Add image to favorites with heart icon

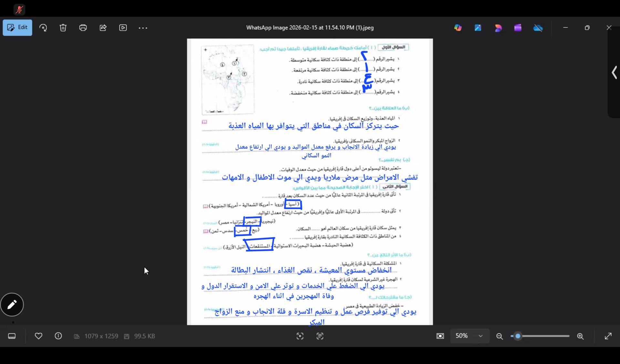click(x=38, y=336)
